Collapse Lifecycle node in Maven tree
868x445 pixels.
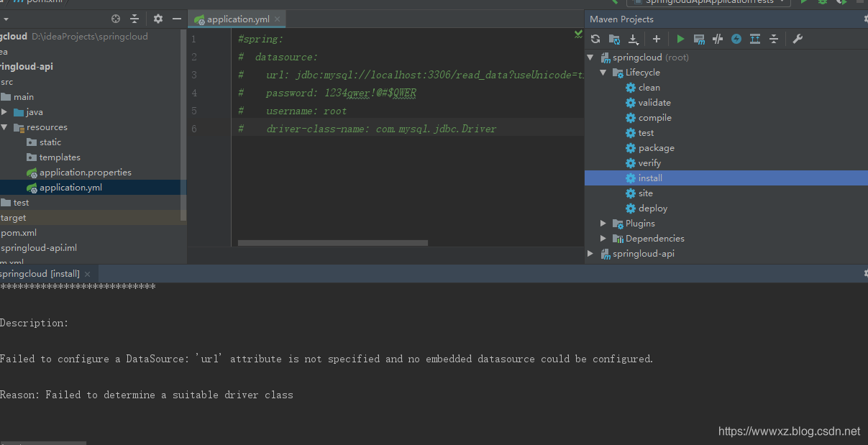(603, 73)
